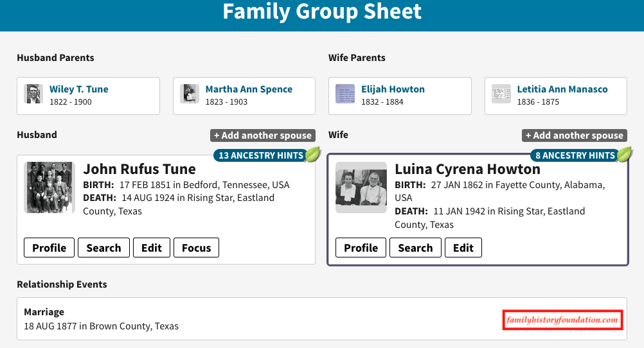Add another spouse for the wife
644x348 pixels.
(574, 135)
